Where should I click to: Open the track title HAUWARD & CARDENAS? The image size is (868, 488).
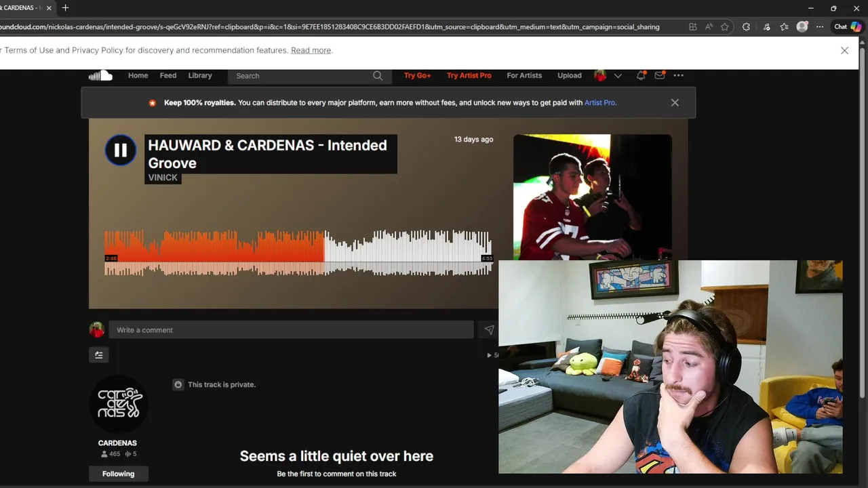pyautogui.click(x=267, y=154)
